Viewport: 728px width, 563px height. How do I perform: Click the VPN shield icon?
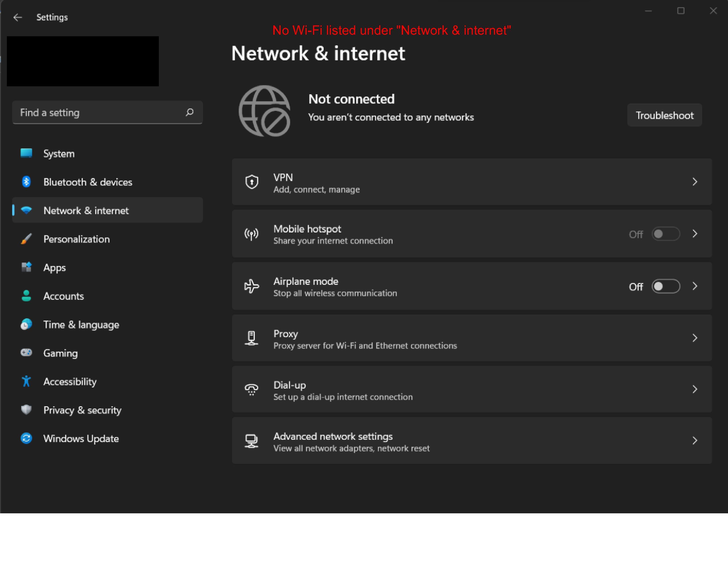coord(252,182)
